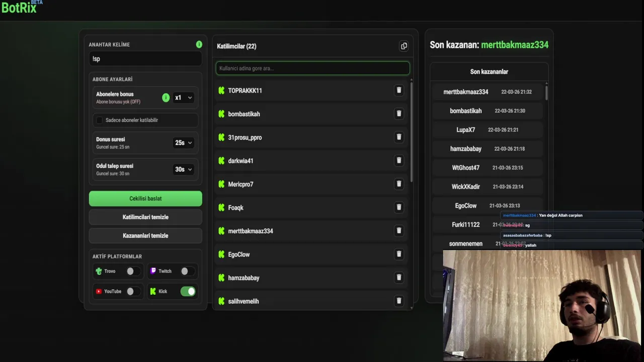644x362 pixels.
Task: Delete salihvemelih with trash icon
Action: (x=399, y=301)
